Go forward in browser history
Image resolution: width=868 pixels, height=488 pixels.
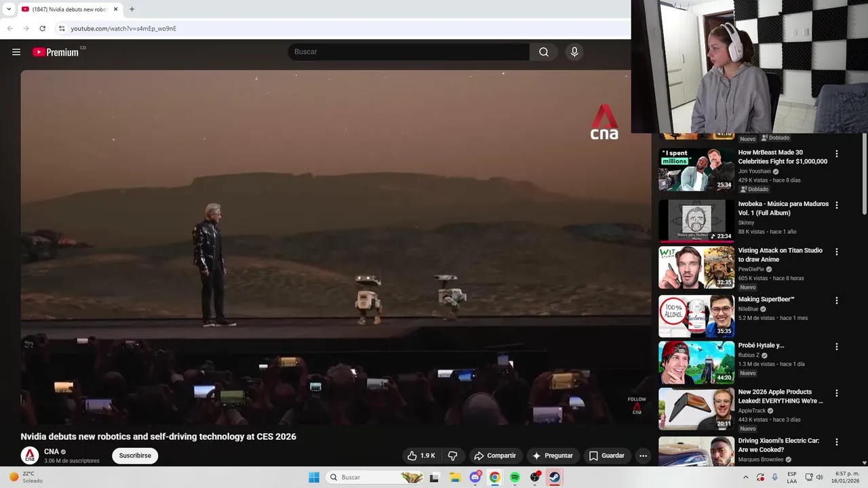26,28
